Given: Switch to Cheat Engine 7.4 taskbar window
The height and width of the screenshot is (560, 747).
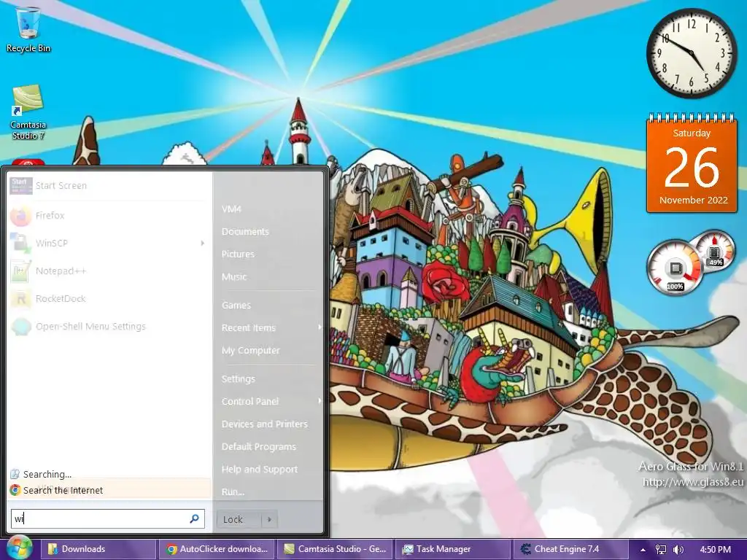Looking at the screenshot, I should 570,549.
